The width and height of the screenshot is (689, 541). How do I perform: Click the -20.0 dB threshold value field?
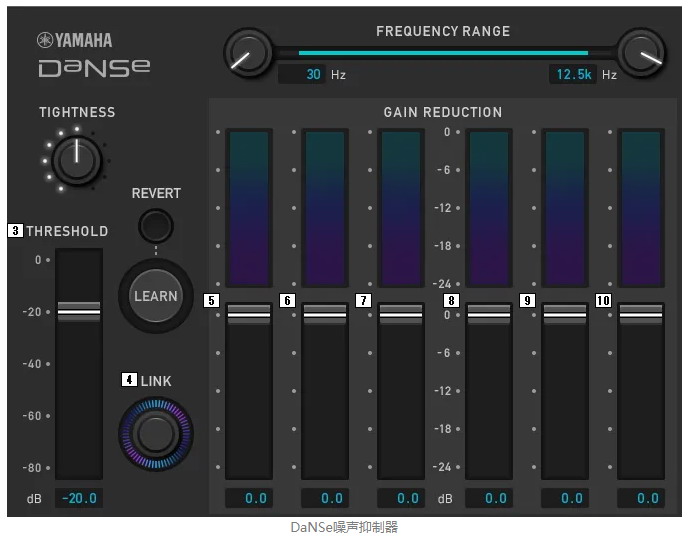coord(78,498)
